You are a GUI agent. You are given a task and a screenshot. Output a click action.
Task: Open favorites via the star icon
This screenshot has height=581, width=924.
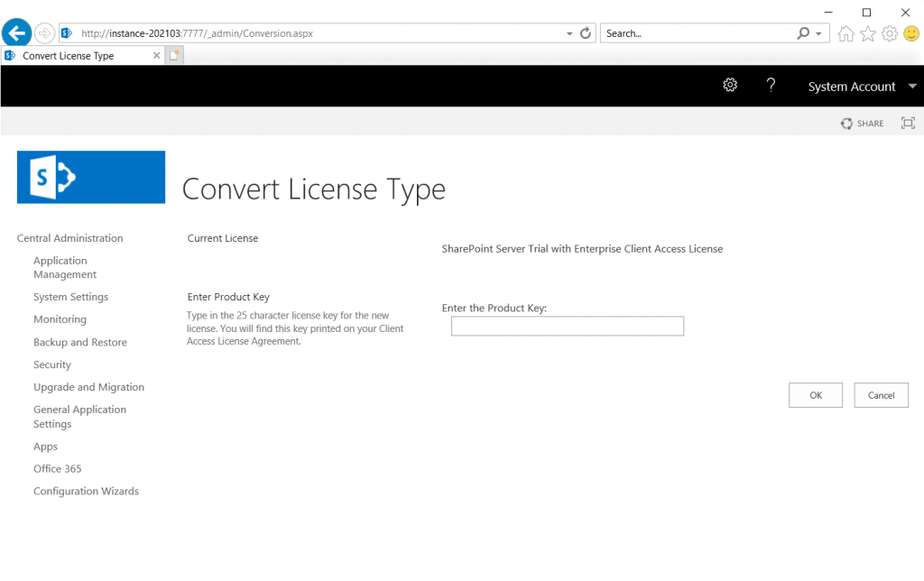click(x=867, y=32)
